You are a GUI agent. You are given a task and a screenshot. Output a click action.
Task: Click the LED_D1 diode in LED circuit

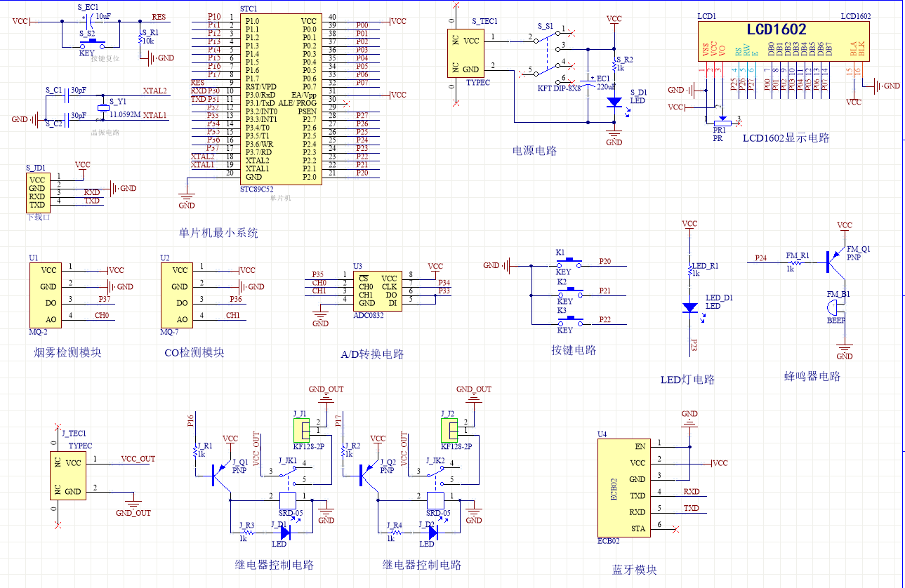690,307
